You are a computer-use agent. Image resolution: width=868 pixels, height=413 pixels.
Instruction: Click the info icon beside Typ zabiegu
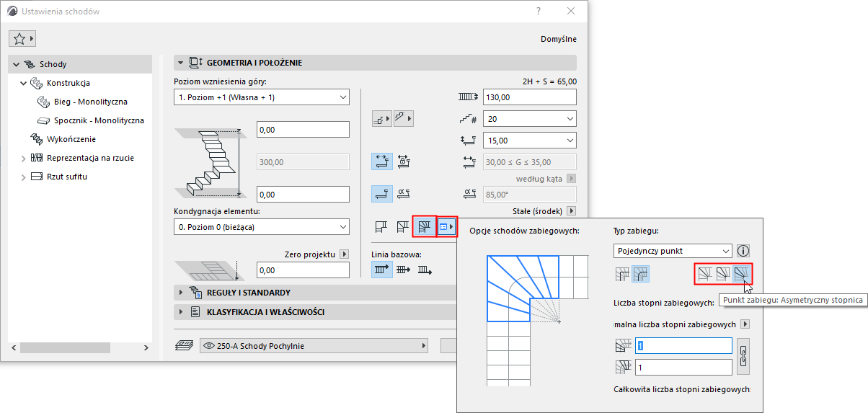click(x=743, y=251)
